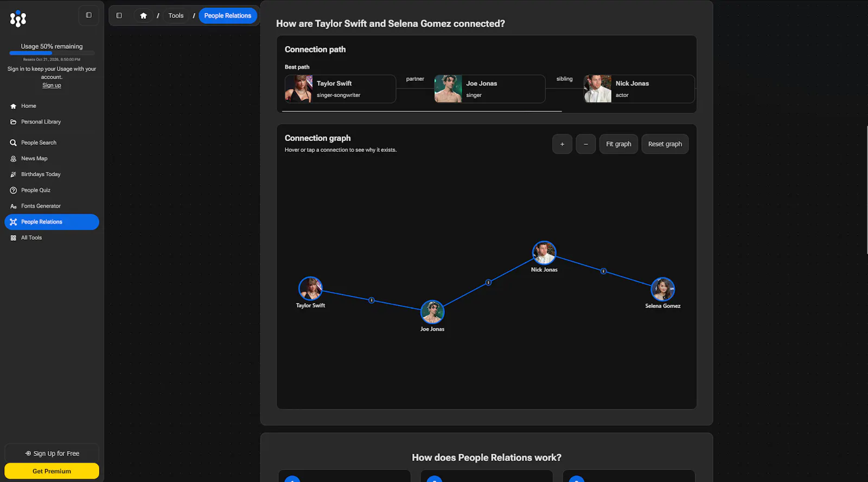
Task: Click 'How does People Relations work?' heading
Action: (x=487, y=458)
